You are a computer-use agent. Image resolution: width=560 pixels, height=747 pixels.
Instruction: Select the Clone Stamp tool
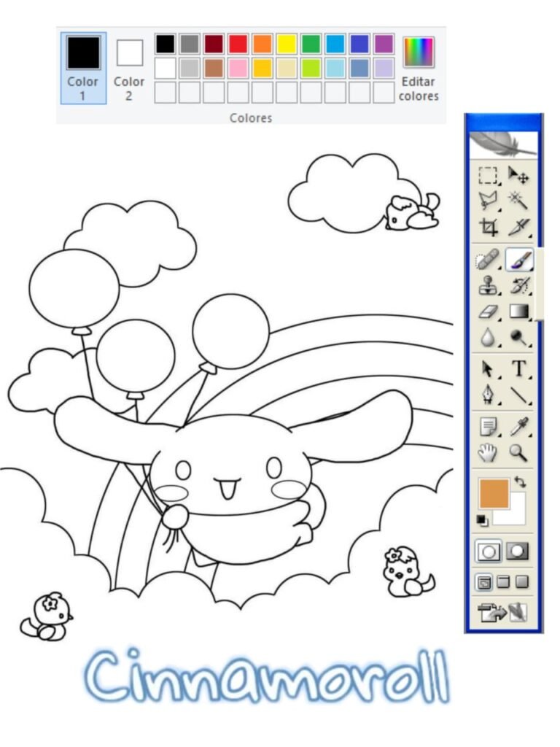(x=488, y=286)
